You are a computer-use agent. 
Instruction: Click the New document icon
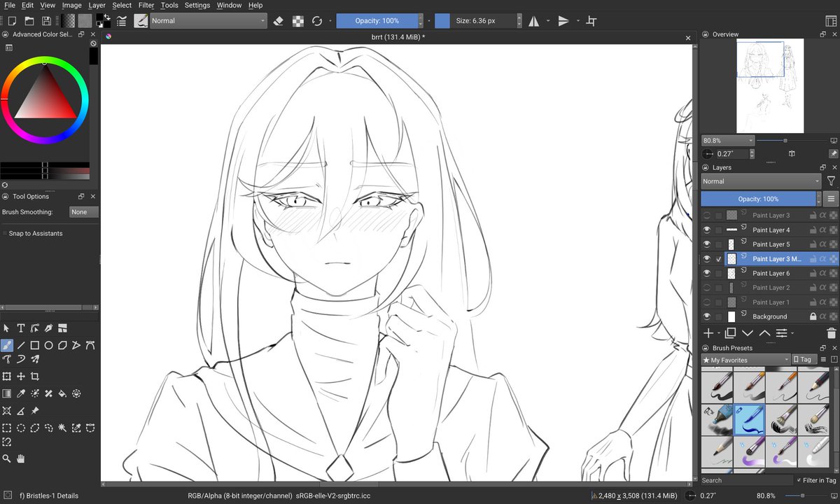click(x=12, y=21)
